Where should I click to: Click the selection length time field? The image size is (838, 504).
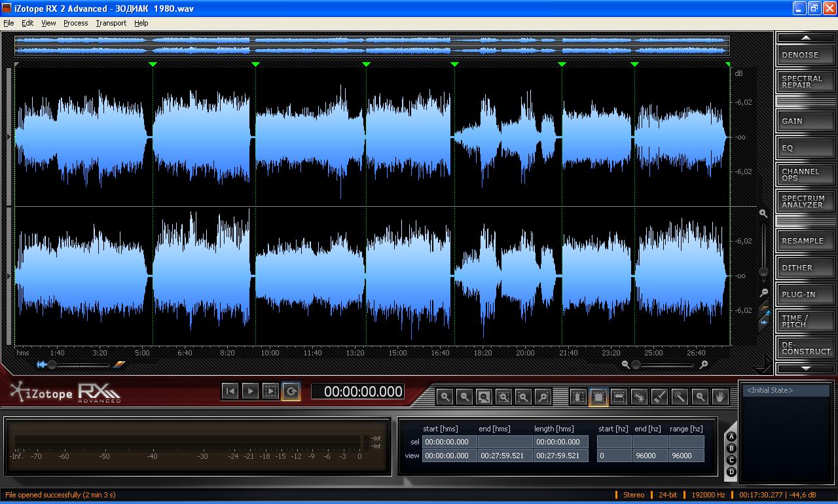coord(560,442)
